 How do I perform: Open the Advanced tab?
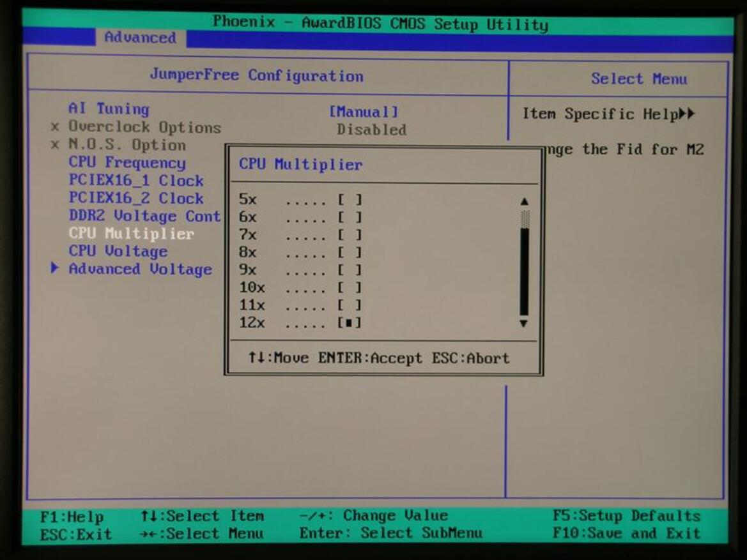(x=140, y=37)
